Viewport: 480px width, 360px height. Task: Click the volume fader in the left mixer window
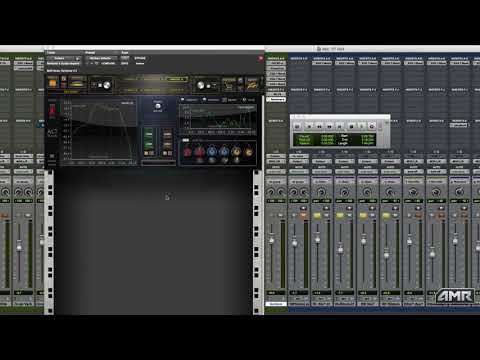point(19,247)
